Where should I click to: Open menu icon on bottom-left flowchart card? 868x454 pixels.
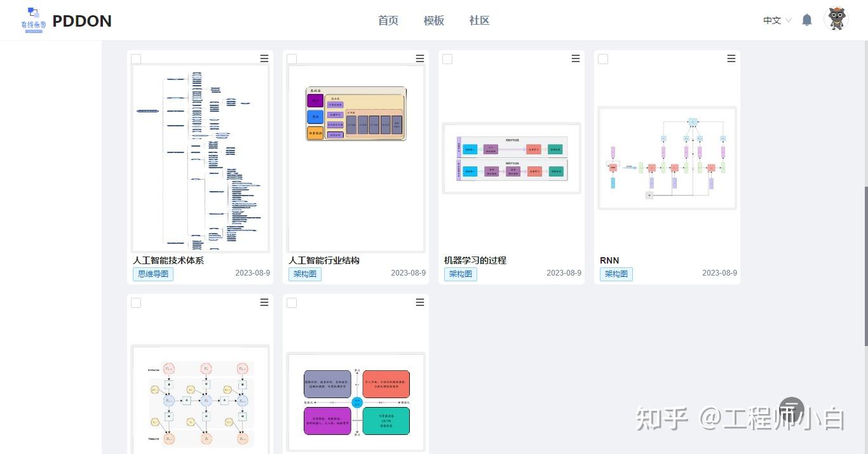coord(264,302)
